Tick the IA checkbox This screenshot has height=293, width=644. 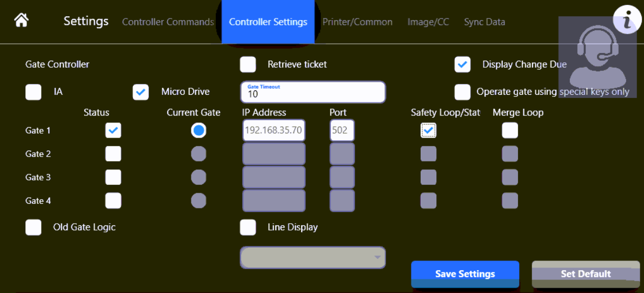click(x=34, y=92)
